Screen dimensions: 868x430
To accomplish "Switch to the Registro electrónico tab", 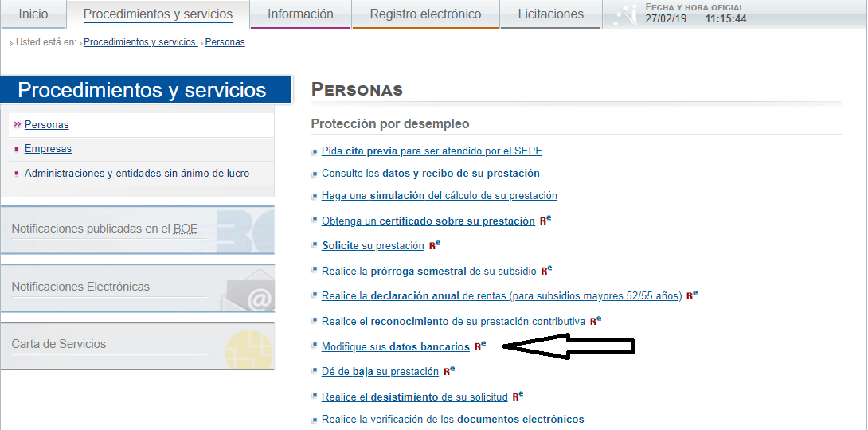I will (425, 14).
